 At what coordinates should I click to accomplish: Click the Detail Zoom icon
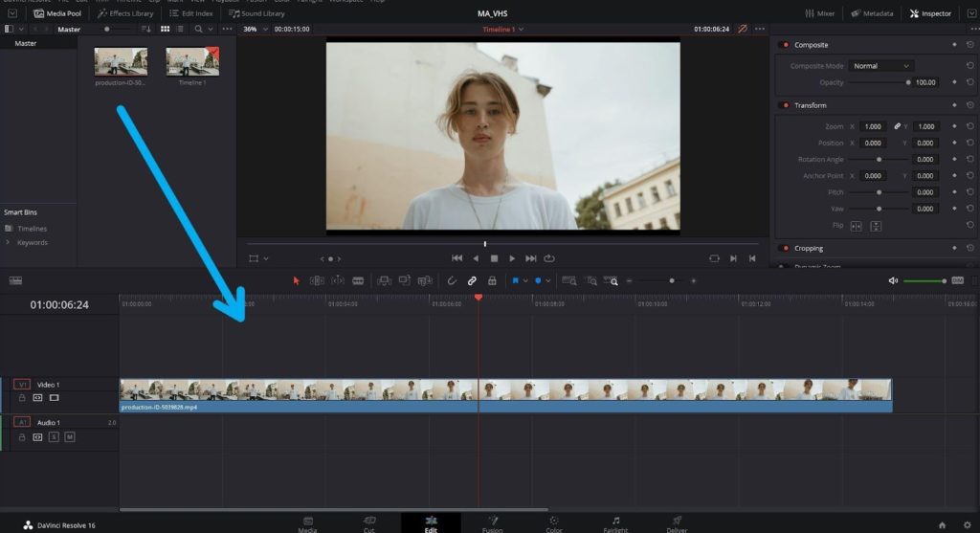[591, 281]
